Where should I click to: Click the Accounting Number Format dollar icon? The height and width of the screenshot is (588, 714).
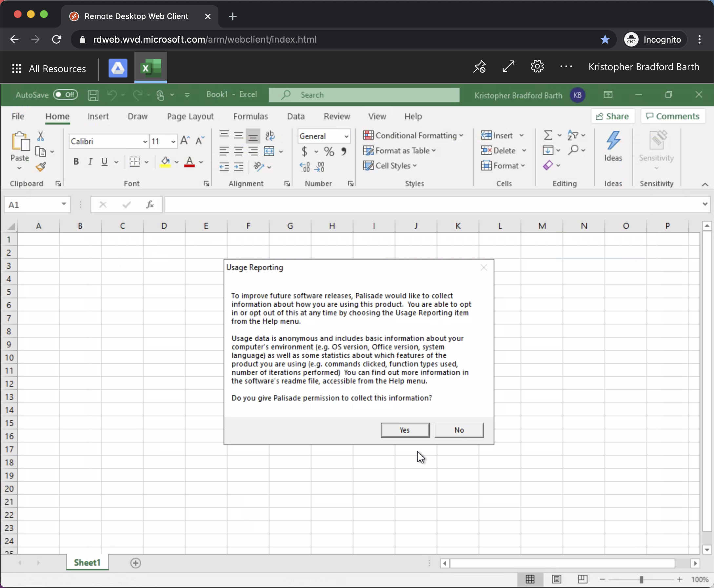[305, 151]
